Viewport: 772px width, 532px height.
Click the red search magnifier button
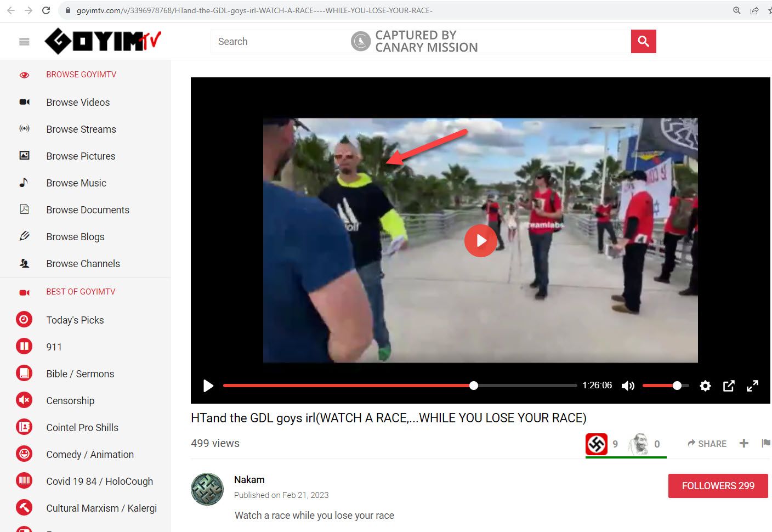[x=643, y=42]
